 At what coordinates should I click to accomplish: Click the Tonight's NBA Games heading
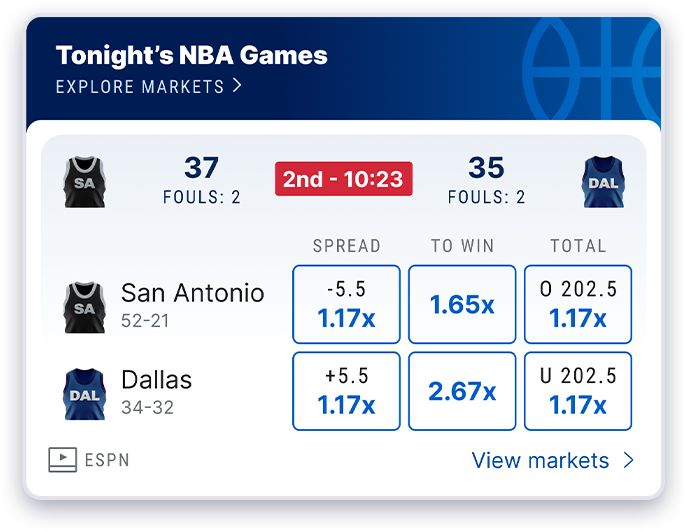pyautogui.click(x=191, y=56)
